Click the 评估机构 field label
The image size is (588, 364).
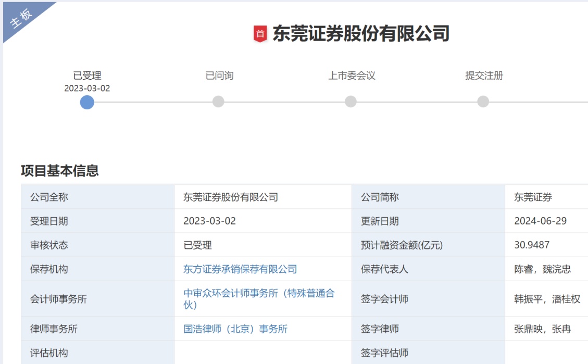[49, 353]
